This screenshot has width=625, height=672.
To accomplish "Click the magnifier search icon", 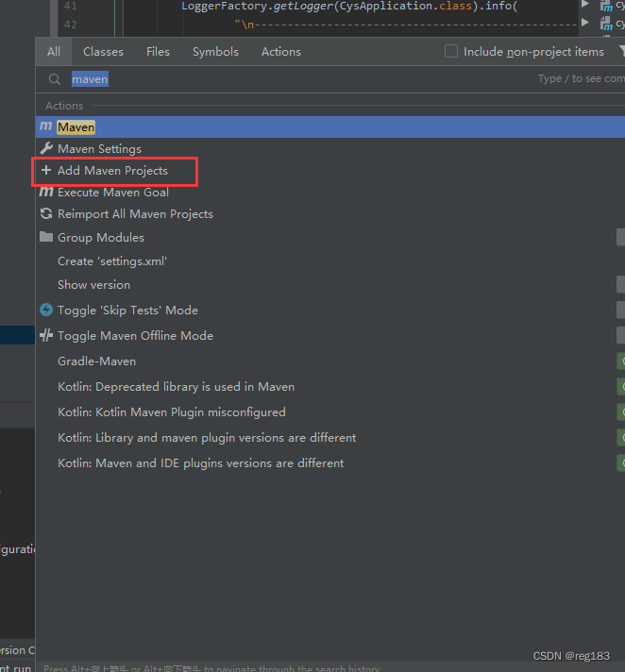I will coord(55,79).
